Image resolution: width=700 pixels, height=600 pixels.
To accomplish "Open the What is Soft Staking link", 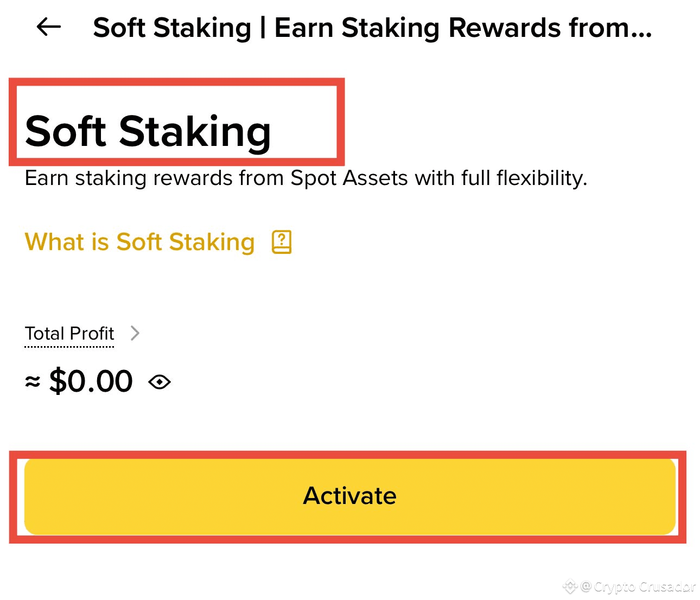I will 140,242.
